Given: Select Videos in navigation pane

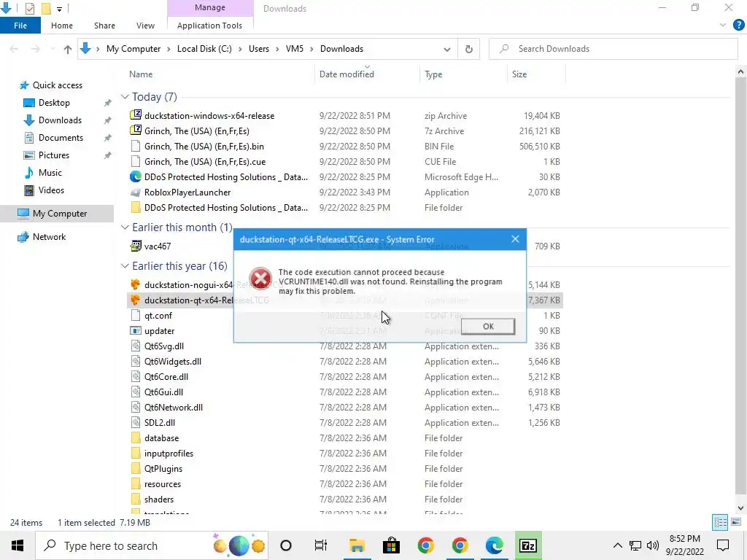Looking at the screenshot, I should pyautogui.click(x=51, y=190).
